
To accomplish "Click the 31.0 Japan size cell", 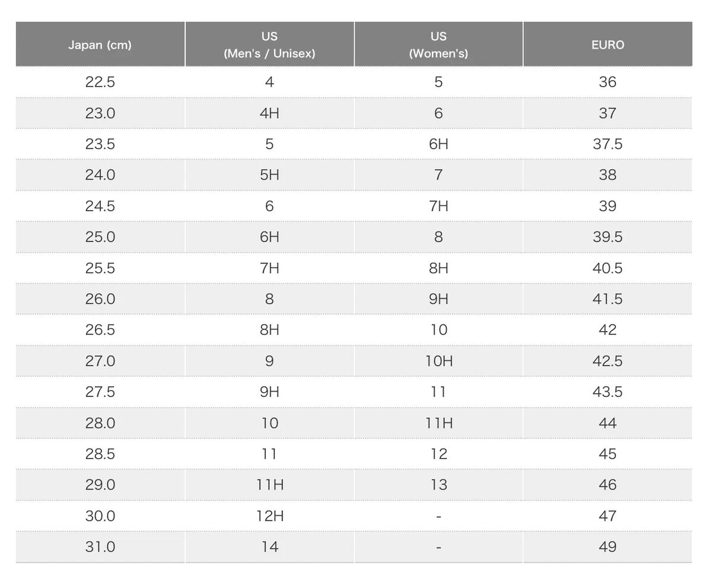I will point(100,547).
